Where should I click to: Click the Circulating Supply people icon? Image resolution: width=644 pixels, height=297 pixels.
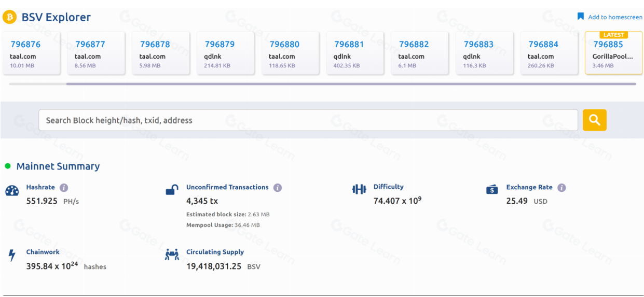172,254
